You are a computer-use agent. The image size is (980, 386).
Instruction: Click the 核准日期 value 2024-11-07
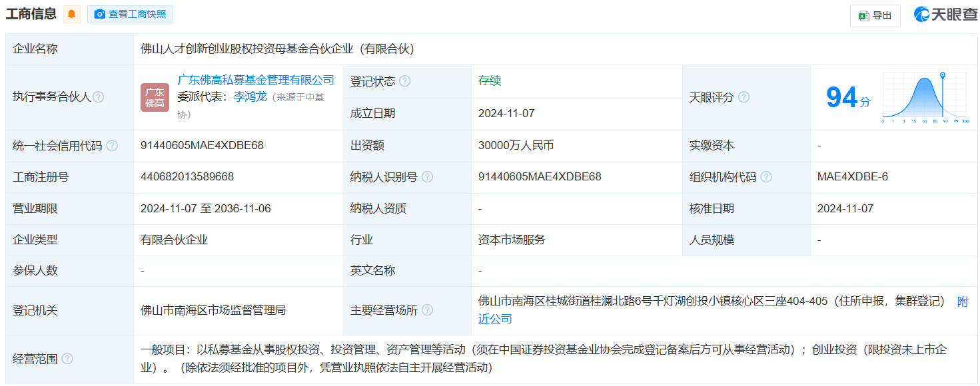(x=845, y=209)
